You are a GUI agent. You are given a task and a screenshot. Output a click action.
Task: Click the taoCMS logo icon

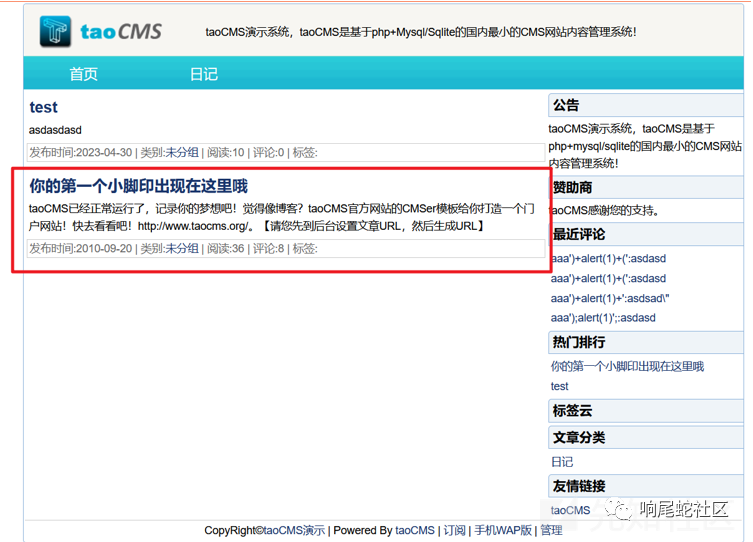point(55,32)
